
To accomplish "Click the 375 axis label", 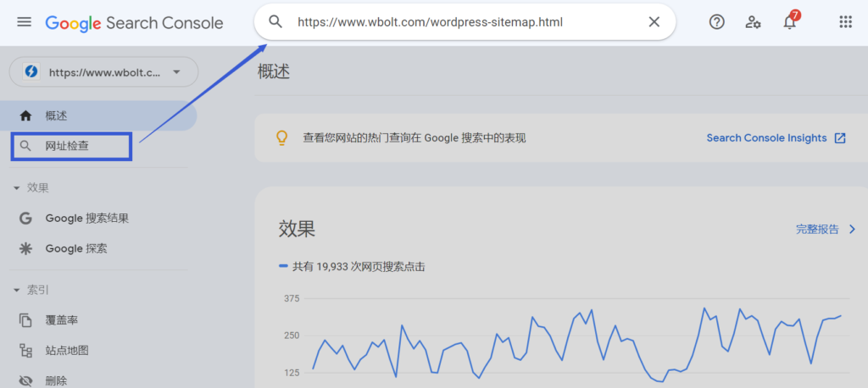I will tap(292, 298).
